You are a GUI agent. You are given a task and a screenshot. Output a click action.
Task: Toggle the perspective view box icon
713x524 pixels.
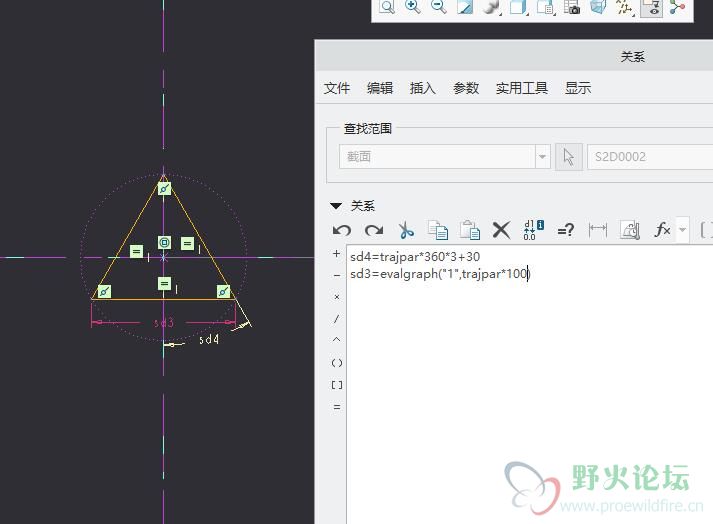point(598,7)
